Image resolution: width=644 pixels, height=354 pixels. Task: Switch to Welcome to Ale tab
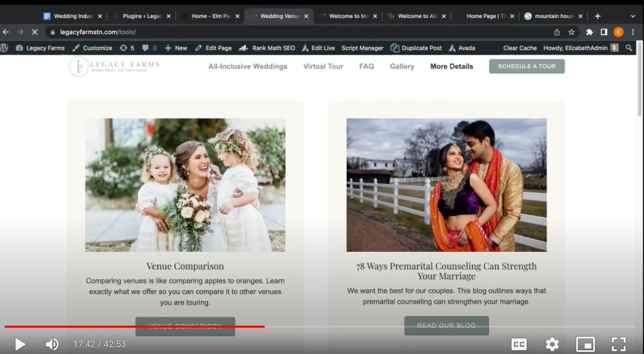(417, 16)
